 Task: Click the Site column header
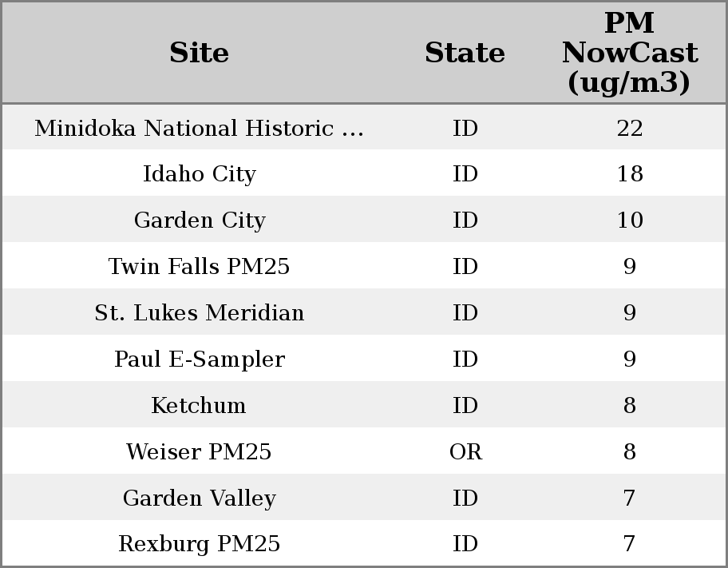(x=199, y=54)
